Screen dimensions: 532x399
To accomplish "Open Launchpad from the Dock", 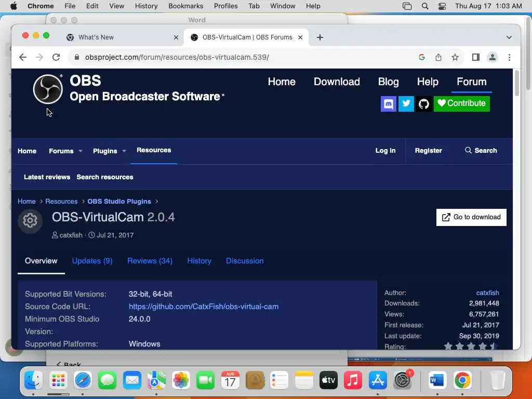I will (58, 380).
